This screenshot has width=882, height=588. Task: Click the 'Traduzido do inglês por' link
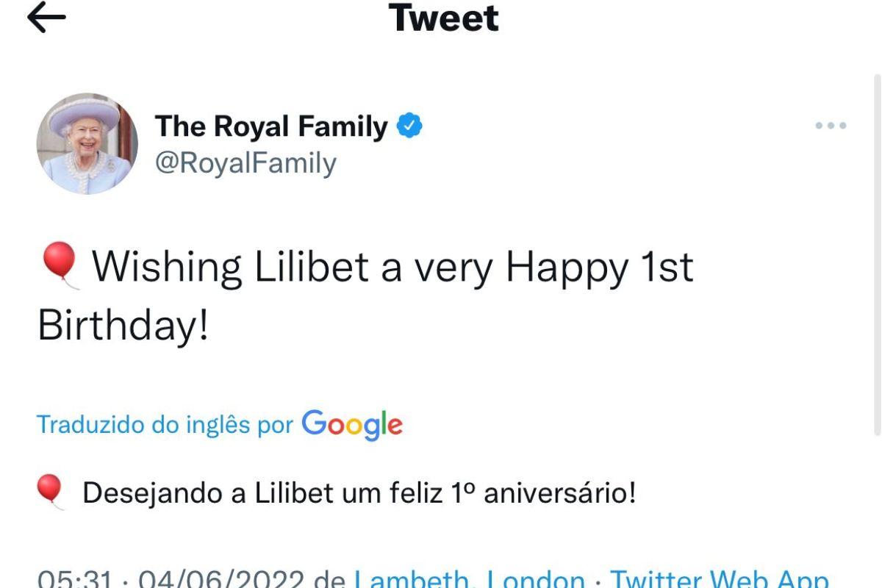pyautogui.click(x=165, y=425)
